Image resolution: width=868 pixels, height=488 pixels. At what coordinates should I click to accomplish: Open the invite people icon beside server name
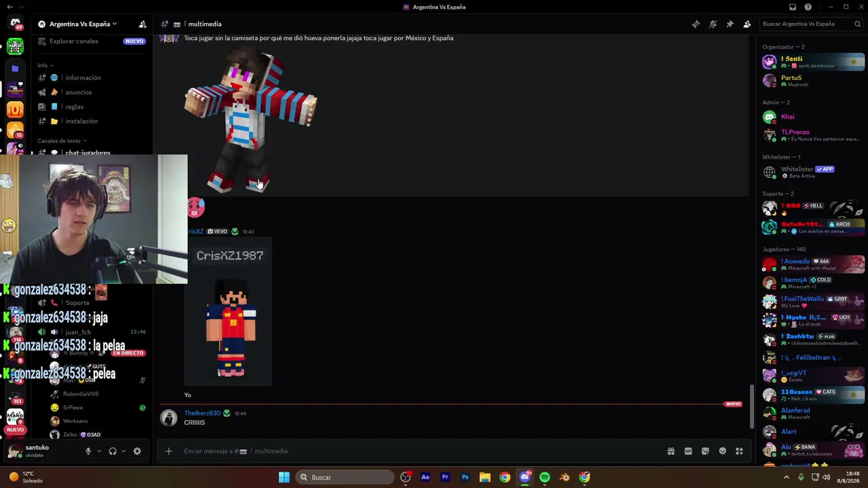(142, 24)
